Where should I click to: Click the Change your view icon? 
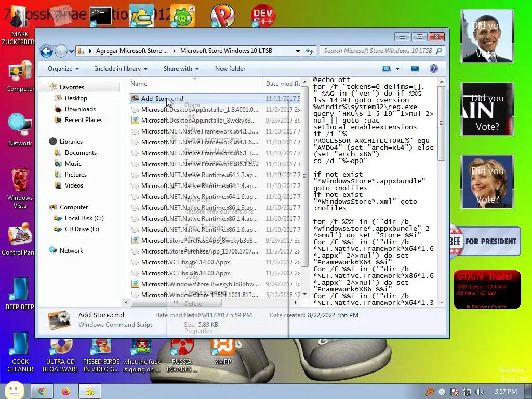coord(387,69)
